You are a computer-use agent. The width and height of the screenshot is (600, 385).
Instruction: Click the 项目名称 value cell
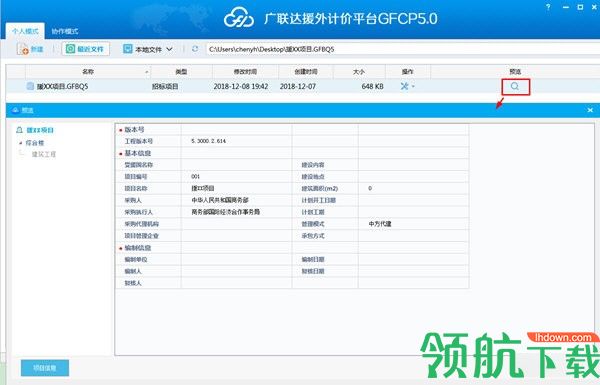236,189
